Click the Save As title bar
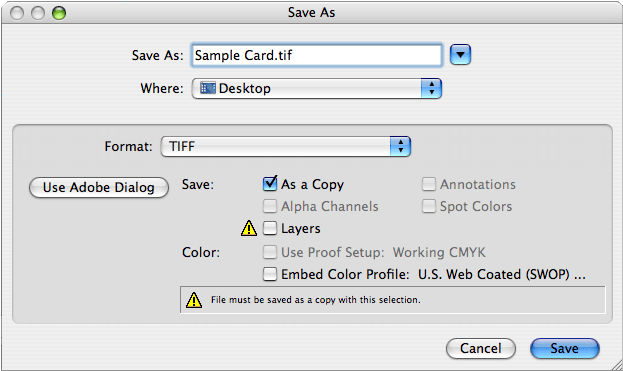 point(312,12)
